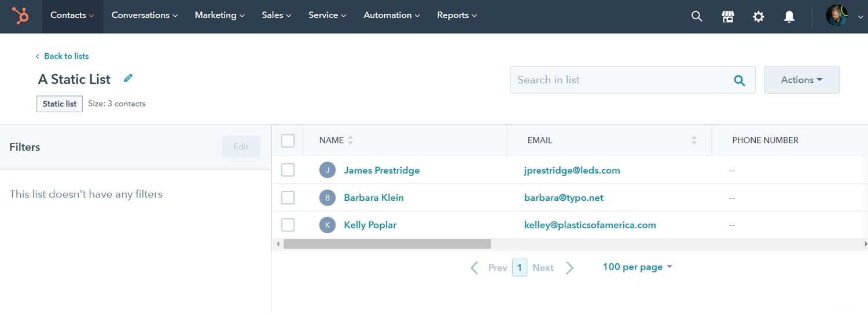Open the Automation menu

pyautogui.click(x=392, y=16)
